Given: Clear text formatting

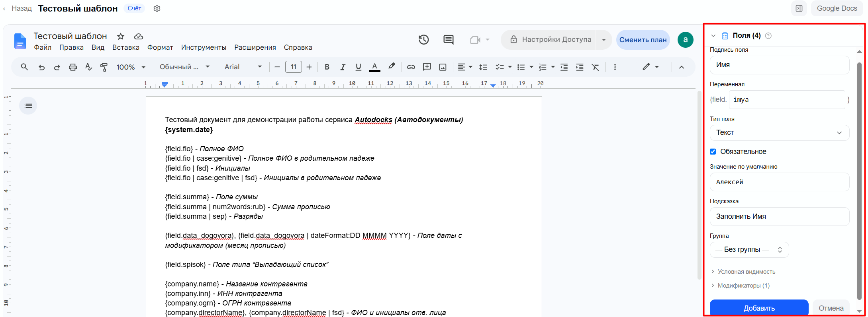Looking at the screenshot, I should coord(595,67).
